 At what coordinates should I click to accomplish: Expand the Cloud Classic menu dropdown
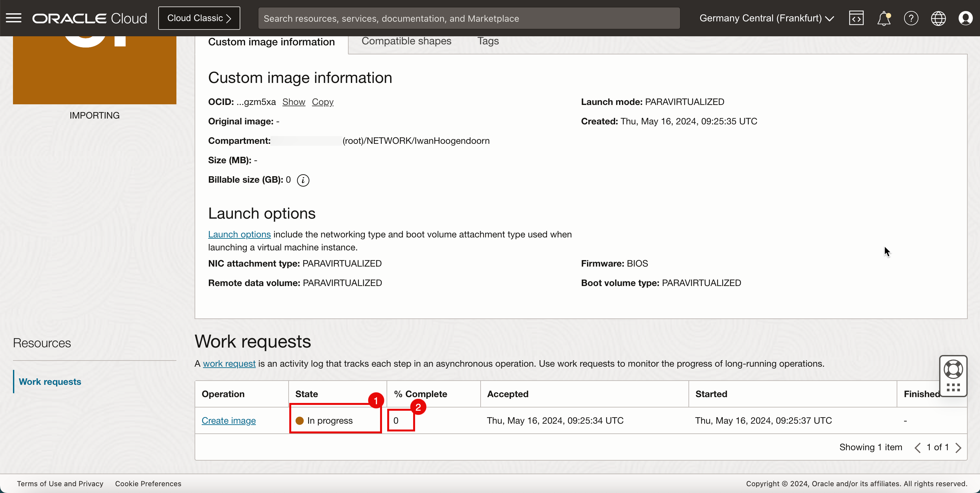tap(199, 18)
